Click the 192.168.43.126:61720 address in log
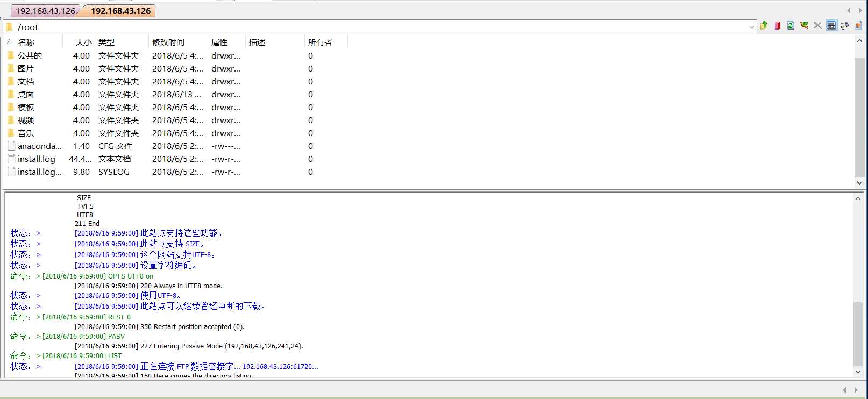Image resolution: width=868 pixels, height=399 pixels. pyautogui.click(x=280, y=366)
